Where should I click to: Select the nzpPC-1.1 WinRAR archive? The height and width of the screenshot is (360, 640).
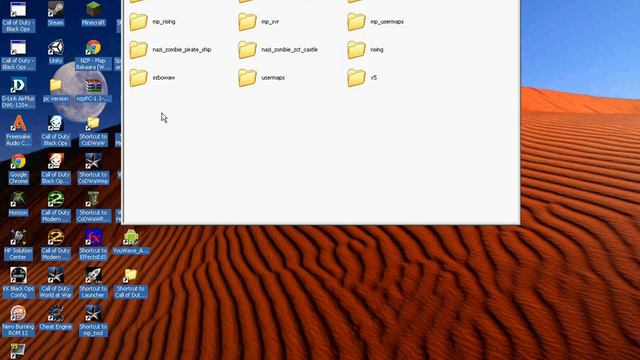93,90
